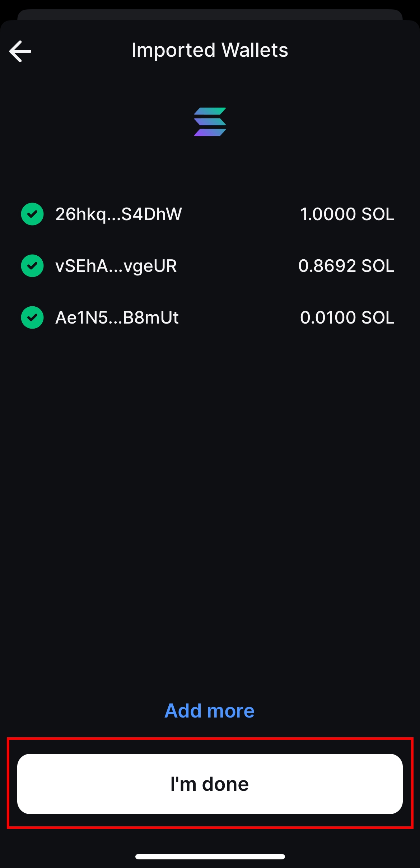Tap the Imported Wallets title

pos(210,50)
